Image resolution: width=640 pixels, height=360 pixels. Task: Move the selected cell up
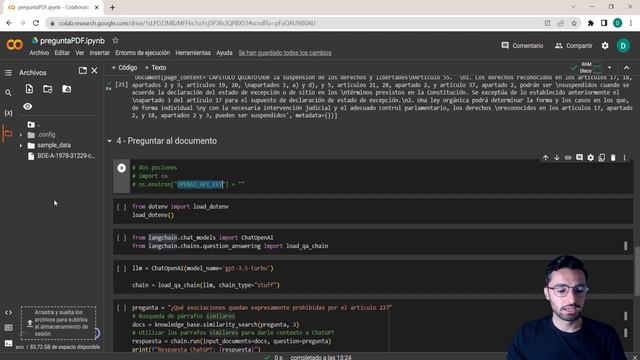(545, 158)
